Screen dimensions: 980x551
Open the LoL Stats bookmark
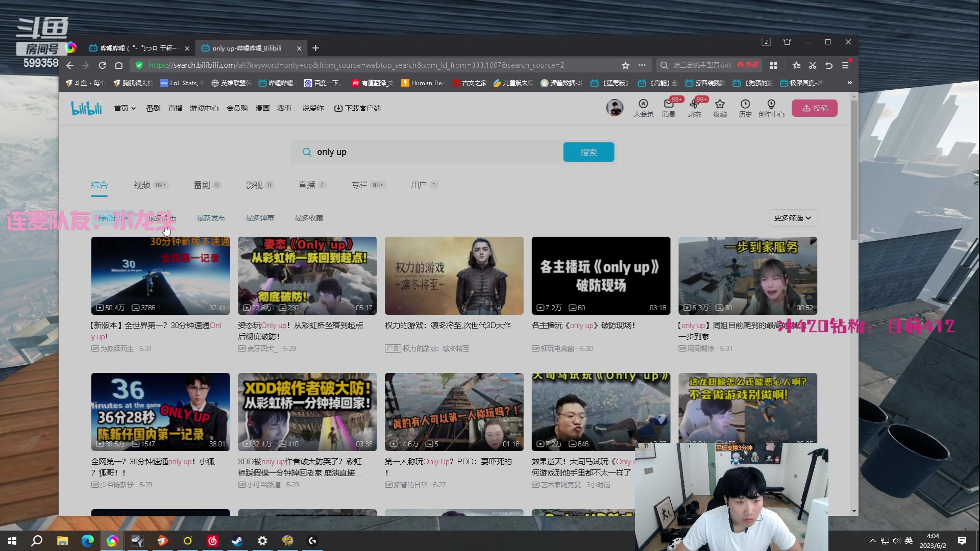pyautogui.click(x=182, y=83)
